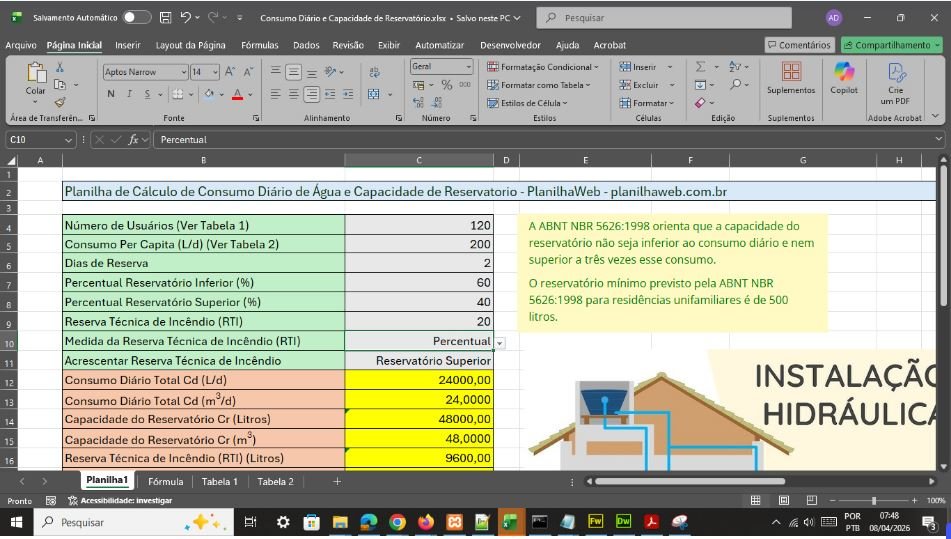
Task: Click the Copilot icon in ribbon
Action: (844, 72)
